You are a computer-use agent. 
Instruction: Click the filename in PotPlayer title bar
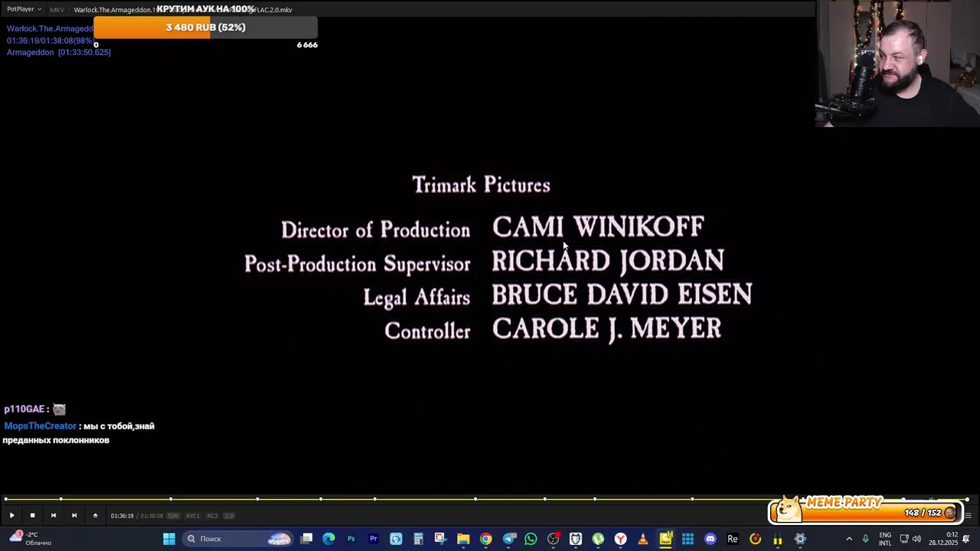point(182,10)
